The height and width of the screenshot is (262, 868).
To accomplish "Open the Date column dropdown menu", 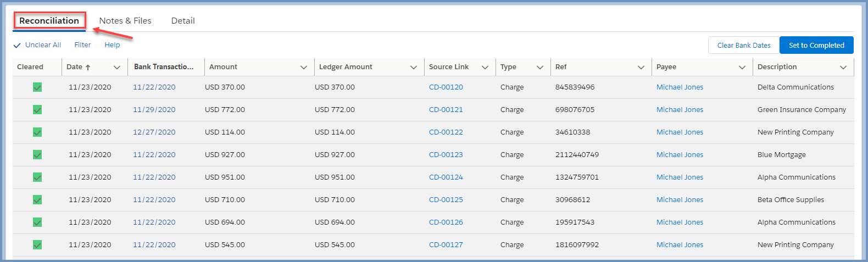I will point(116,67).
